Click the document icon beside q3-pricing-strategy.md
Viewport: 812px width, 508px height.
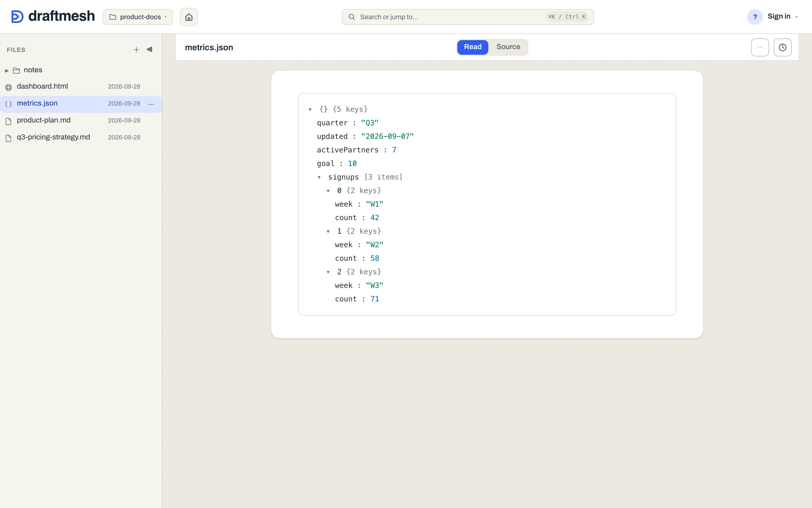point(9,138)
